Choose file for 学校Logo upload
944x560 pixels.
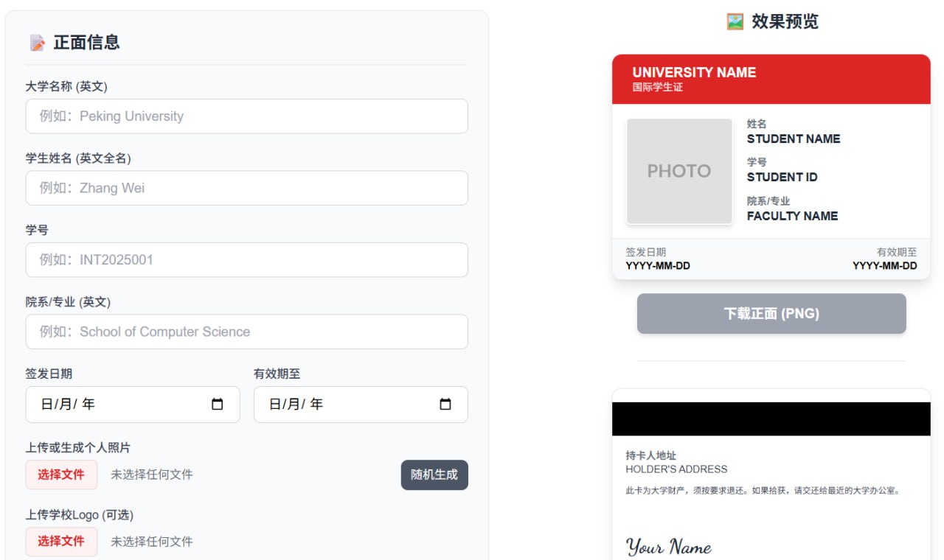click(x=61, y=542)
